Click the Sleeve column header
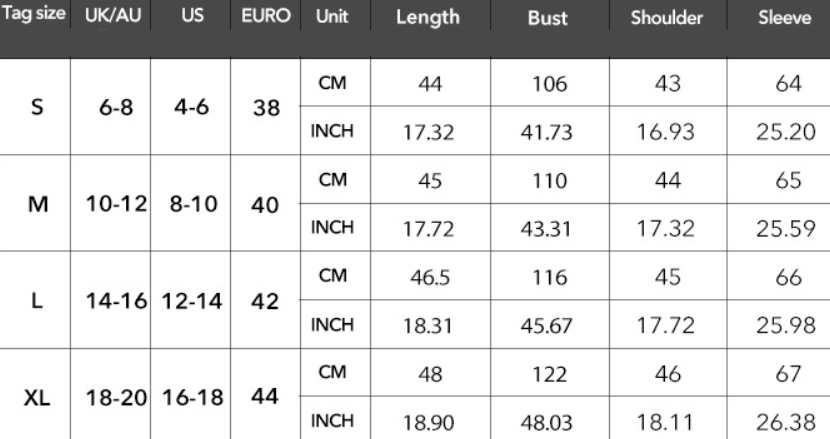This screenshot has height=439, width=830. pyautogui.click(x=784, y=18)
